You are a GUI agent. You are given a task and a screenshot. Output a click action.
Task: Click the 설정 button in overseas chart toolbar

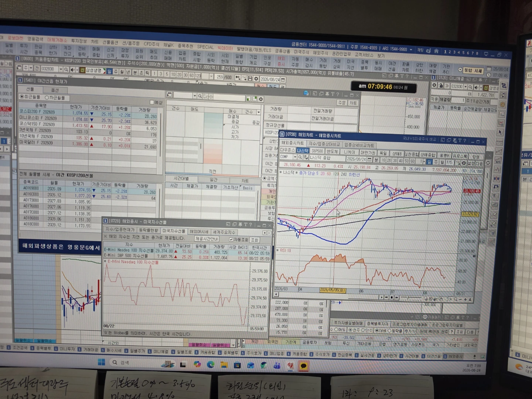click(x=471, y=163)
